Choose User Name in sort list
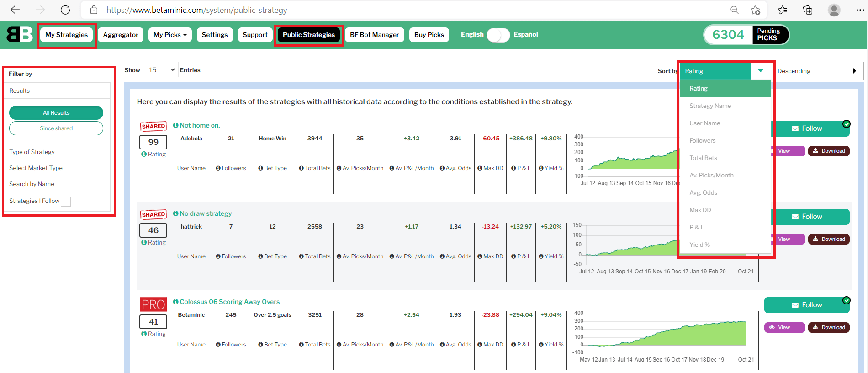Screen dimensions: 868x373 point(725,123)
